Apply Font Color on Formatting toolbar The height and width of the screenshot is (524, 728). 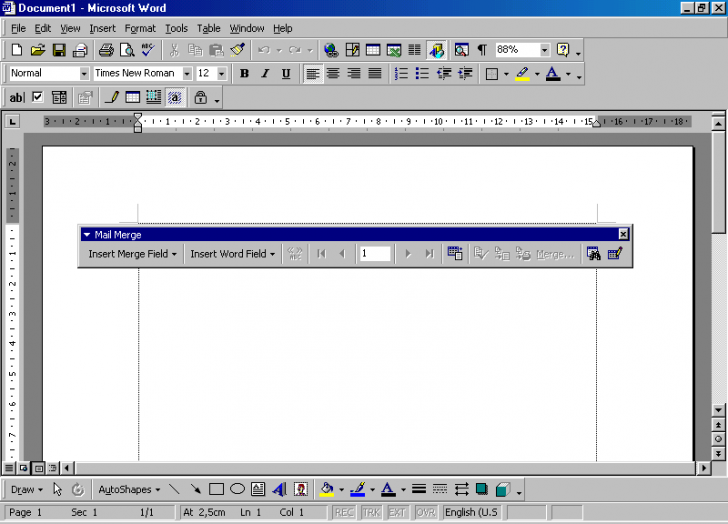coord(552,73)
